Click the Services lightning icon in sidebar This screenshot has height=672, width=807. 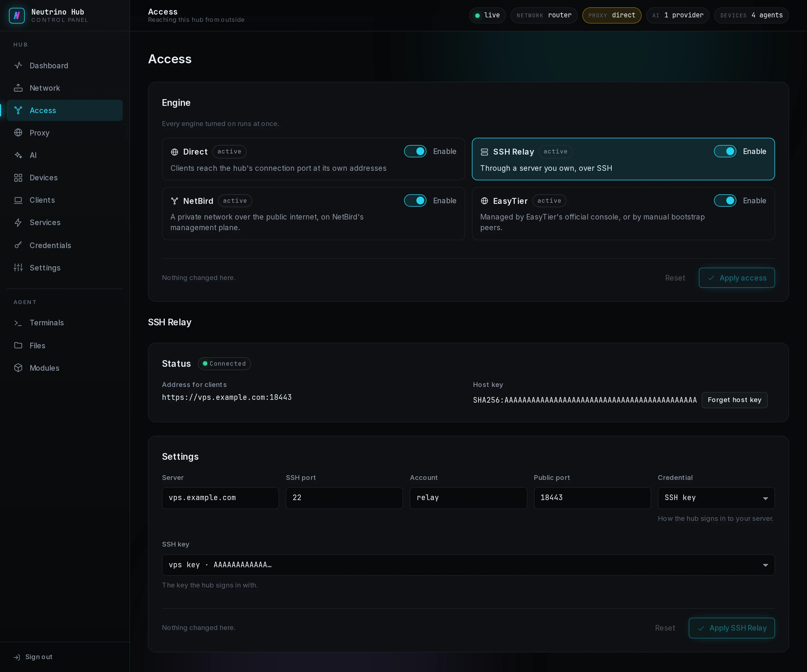pos(18,222)
